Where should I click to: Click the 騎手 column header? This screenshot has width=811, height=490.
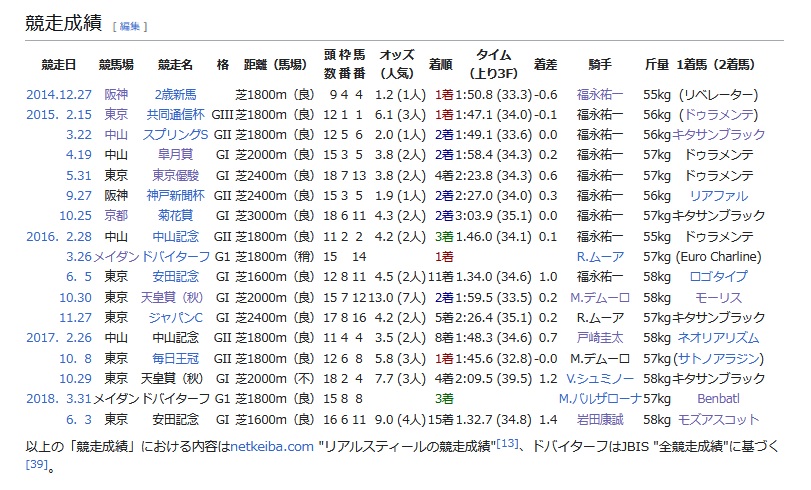pos(600,65)
